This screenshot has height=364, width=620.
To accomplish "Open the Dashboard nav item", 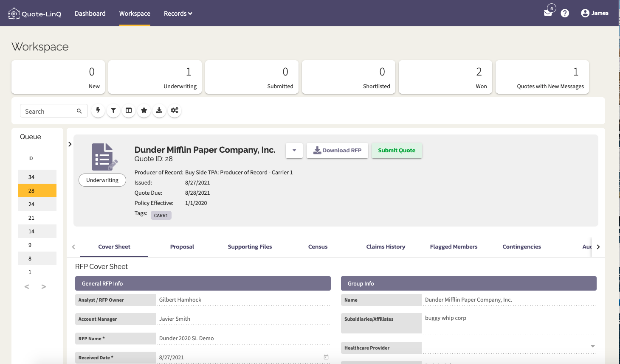I will click(x=90, y=14).
